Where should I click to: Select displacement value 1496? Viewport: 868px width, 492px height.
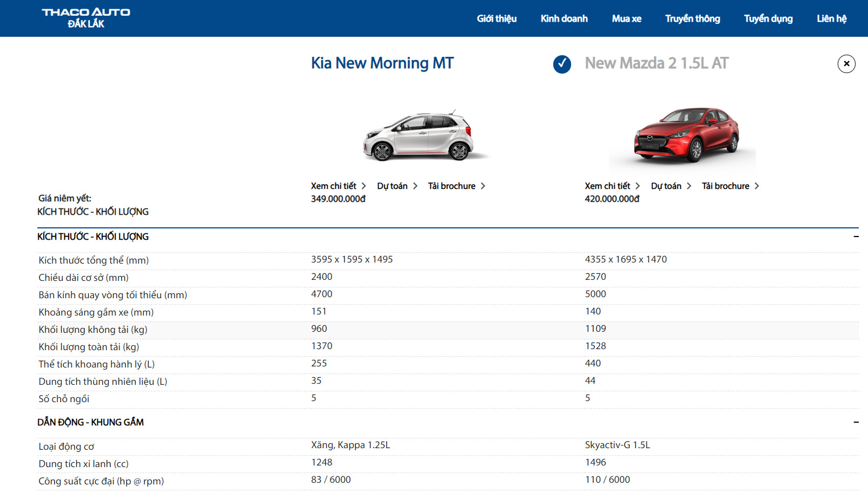click(595, 462)
